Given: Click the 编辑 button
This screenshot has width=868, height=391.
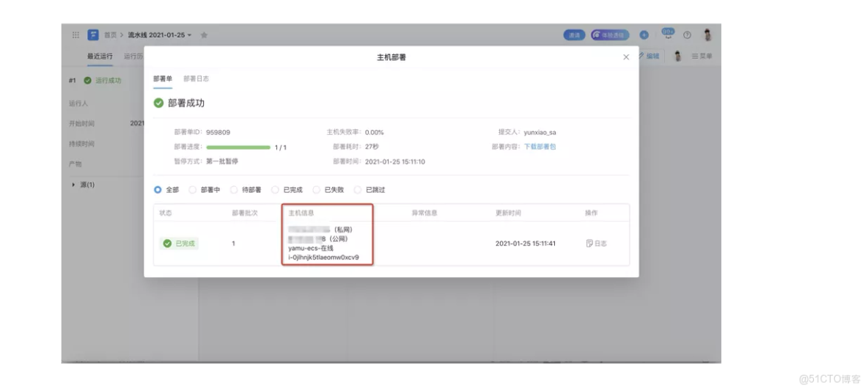Looking at the screenshot, I should click(649, 56).
